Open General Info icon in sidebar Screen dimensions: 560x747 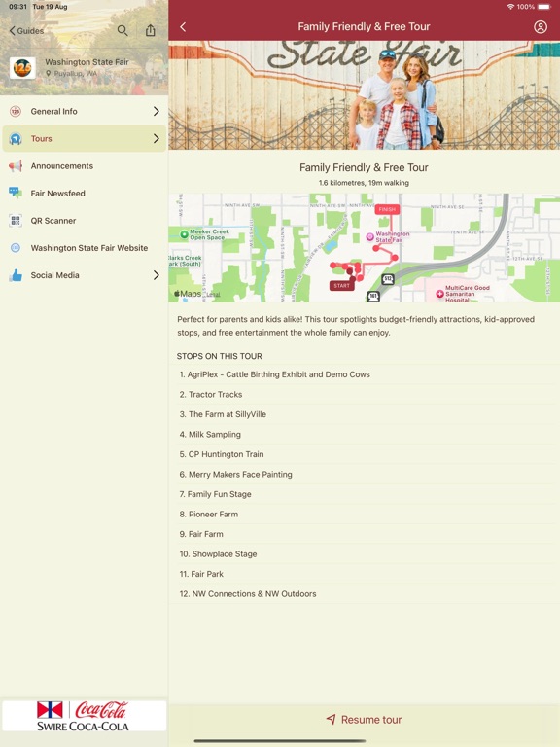[16, 111]
